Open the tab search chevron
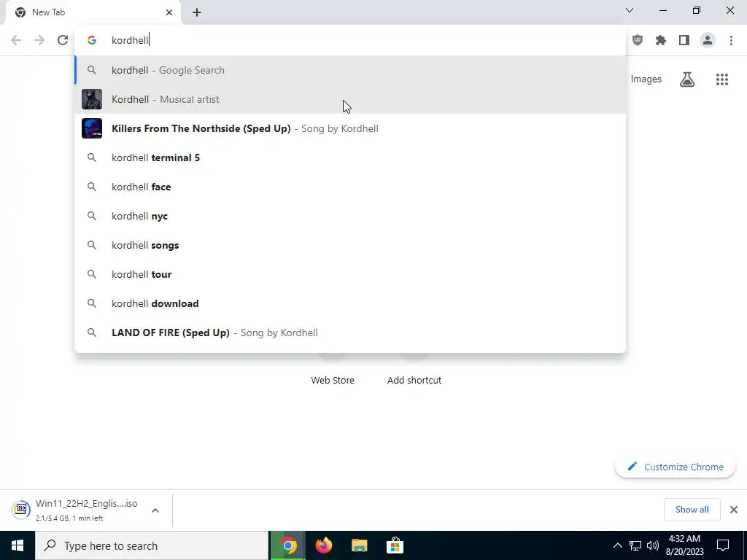747x560 pixels. 630,10
